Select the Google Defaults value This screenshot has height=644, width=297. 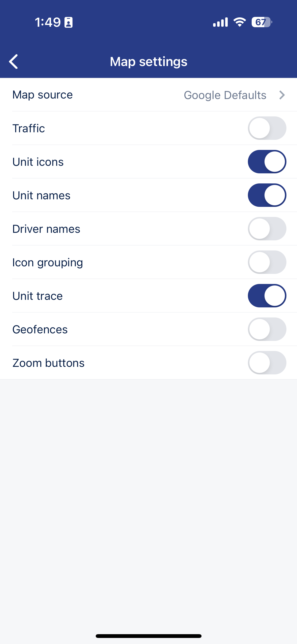pyautogui.click(x=225, y=95)
